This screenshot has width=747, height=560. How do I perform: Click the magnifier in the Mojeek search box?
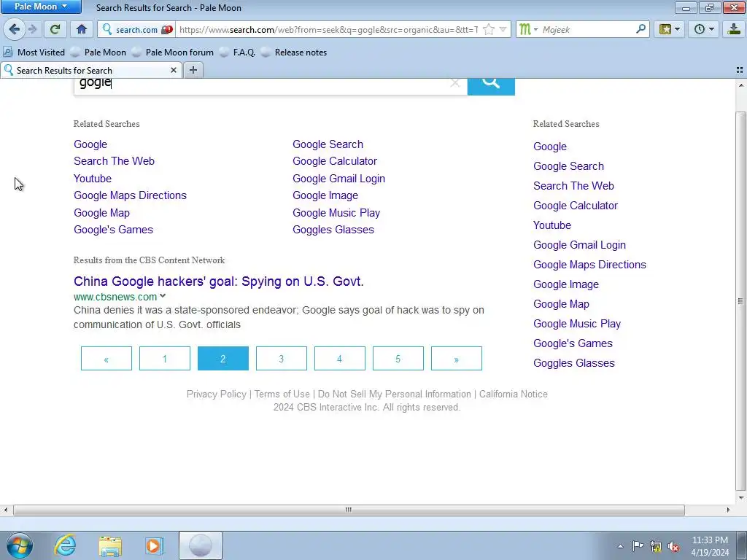[640, 29]
